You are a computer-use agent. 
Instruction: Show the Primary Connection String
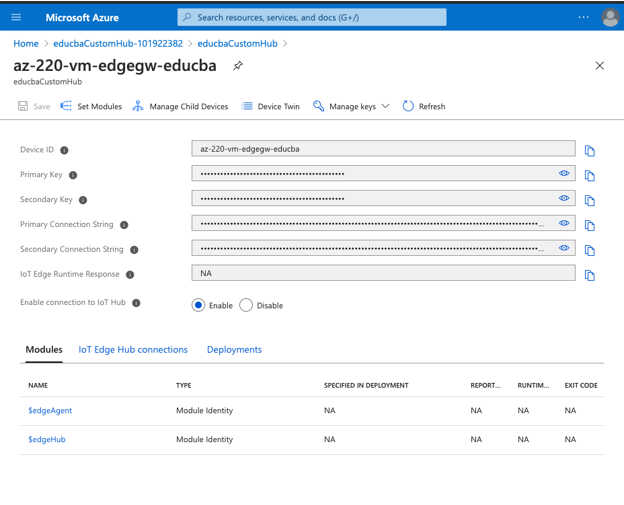tap(564, 223)
